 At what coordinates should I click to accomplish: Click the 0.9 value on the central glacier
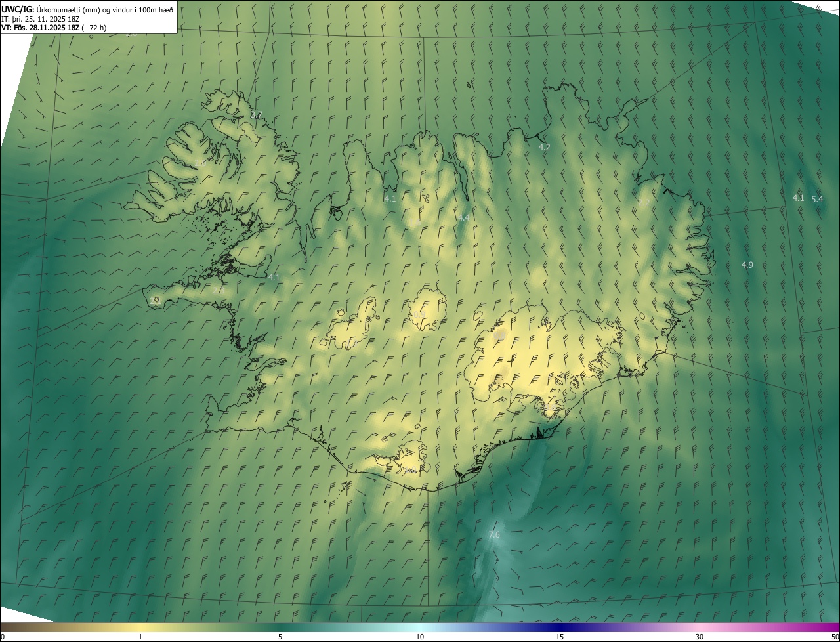pyautogui.click(x=419, y=314)
